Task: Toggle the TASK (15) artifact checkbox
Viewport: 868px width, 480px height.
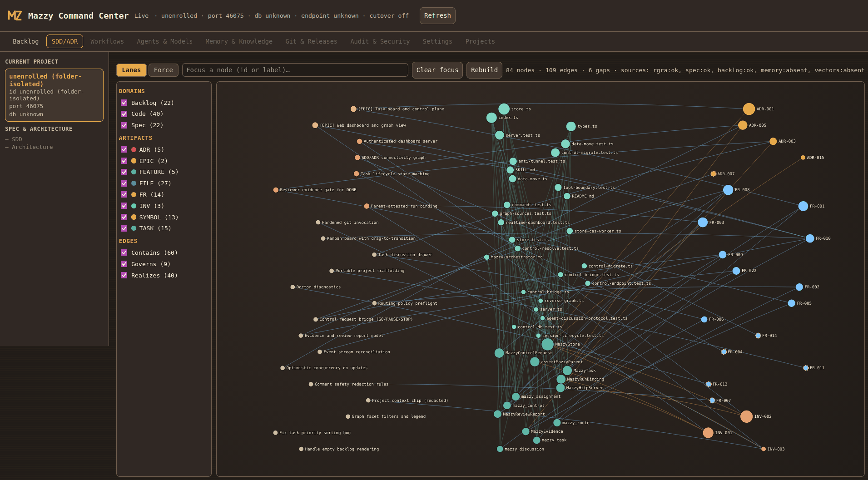Action: 124,228
